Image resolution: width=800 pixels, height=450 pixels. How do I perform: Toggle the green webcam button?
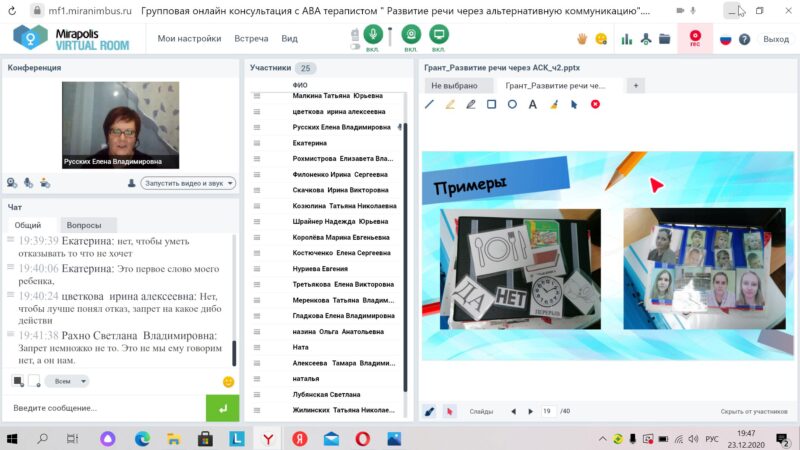pyautogui.click(x=411, y=34)
